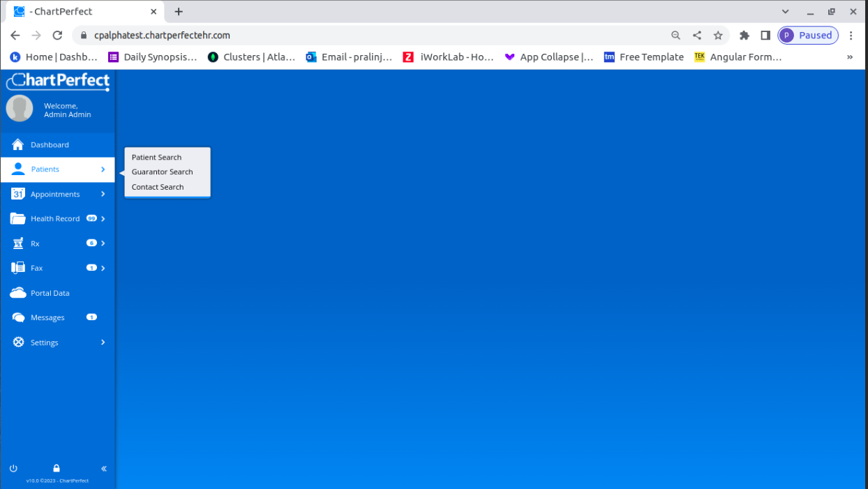
Task: Select Contact Search from flyout menu
Action: tap(158, 187)
